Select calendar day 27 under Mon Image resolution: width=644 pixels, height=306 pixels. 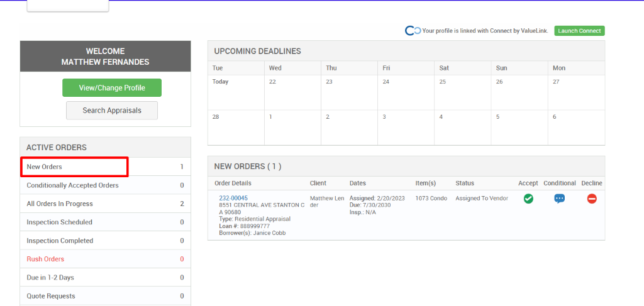click(x=576, y=92)
